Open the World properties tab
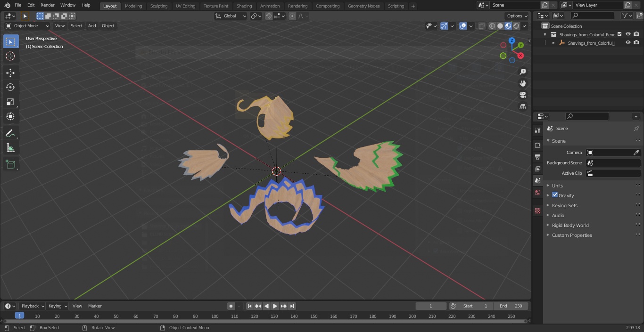This screenshot has height=332, width=644. click(x=537, y=192)
